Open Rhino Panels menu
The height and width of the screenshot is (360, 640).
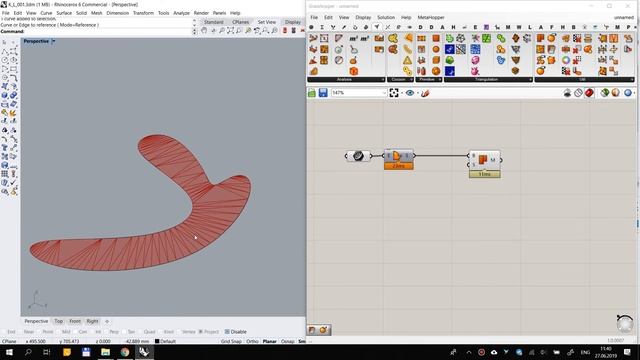pos(219,13)
